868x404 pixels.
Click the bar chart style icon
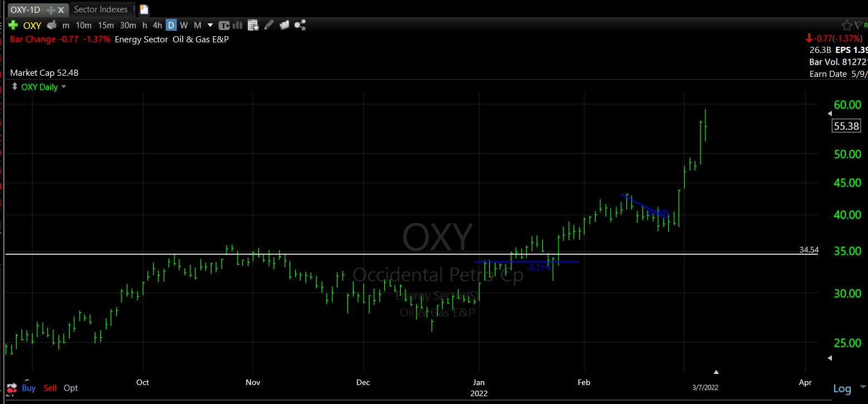(238, 25)
